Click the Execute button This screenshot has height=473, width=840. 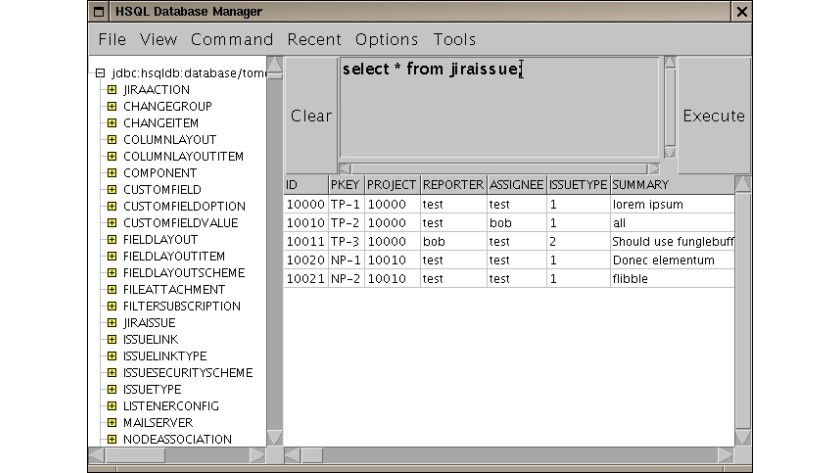point(714,116)
